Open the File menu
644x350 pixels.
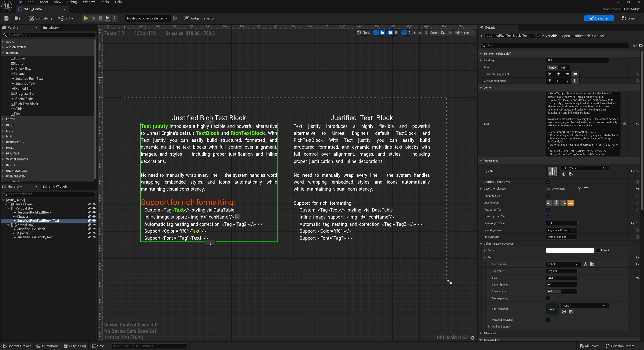[19, 2]
